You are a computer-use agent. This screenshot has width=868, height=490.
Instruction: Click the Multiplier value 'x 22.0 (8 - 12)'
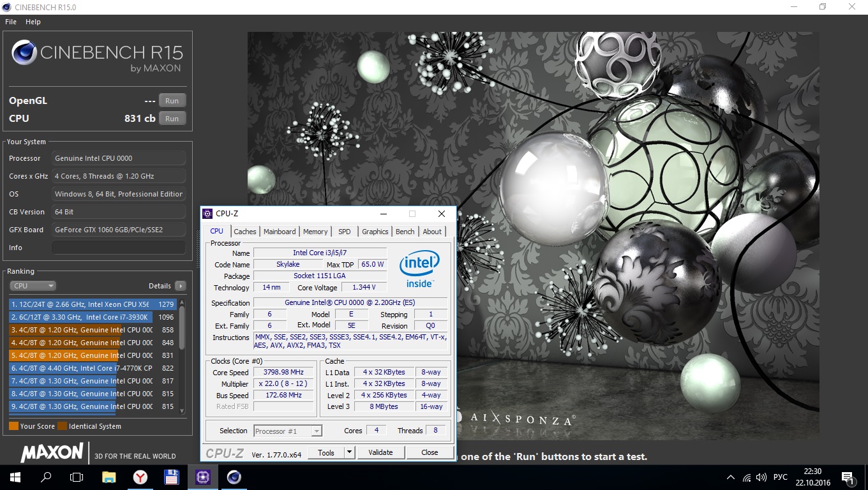point(284,383)
